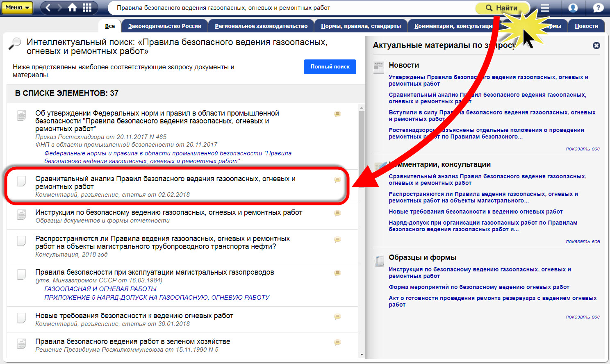Click note icon beside Инструкция по безопасному ведению

pos(337,214)
